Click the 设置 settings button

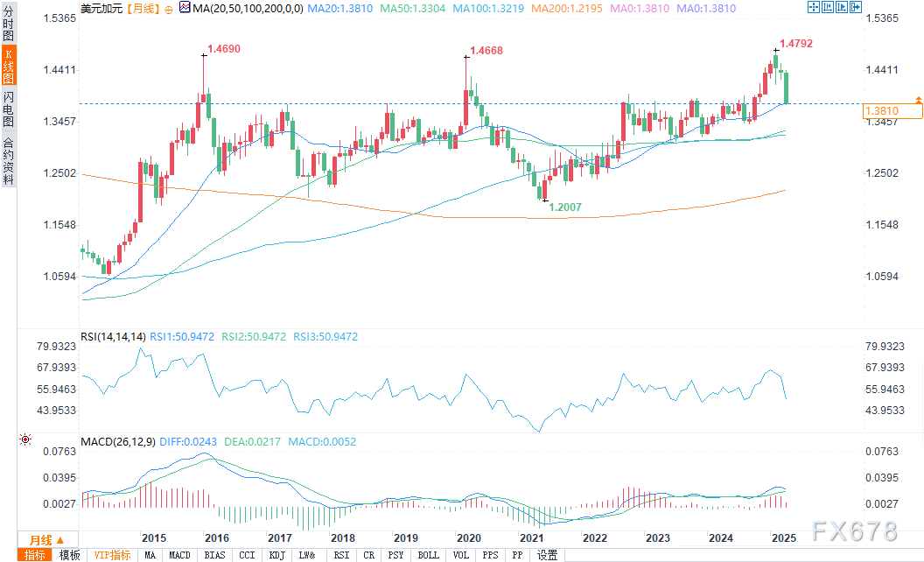(x=547, y=555)
